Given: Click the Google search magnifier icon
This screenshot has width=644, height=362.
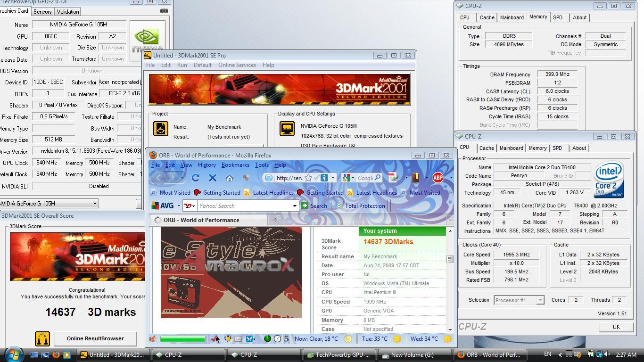Looking at the screenshot, I should point(378,178).
